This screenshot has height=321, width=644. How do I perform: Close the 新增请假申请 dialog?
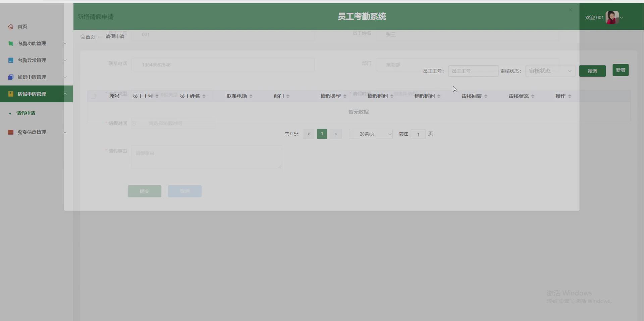(x=570, y=10)
